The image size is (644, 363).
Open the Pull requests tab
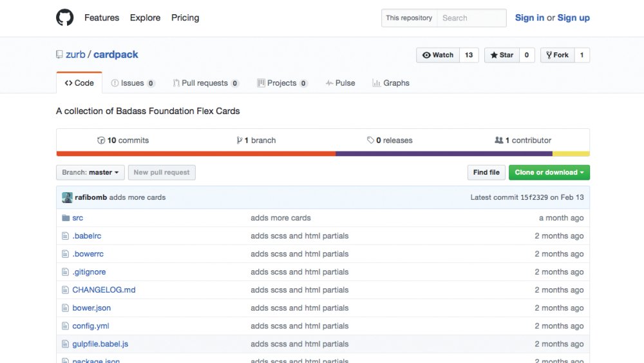(x=206, y=83)
